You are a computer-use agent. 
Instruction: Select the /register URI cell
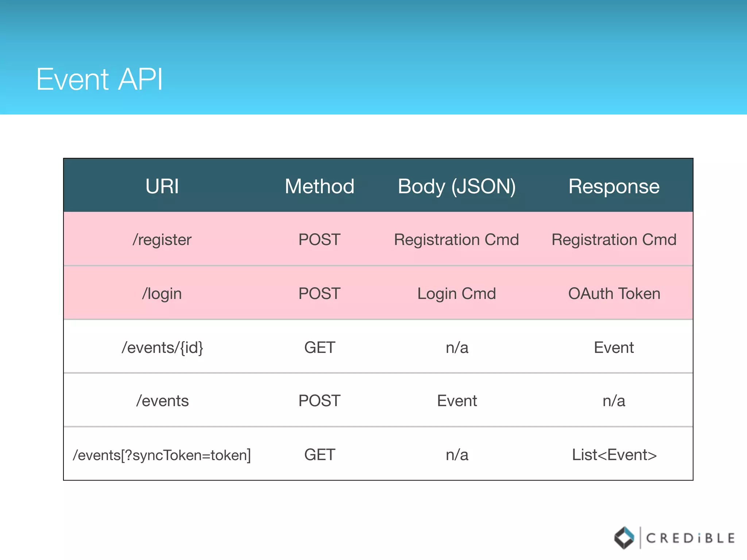(x=162, y=240)
